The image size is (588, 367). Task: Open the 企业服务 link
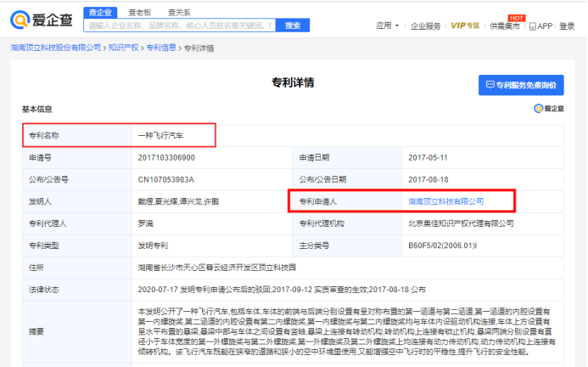point(426,26)
